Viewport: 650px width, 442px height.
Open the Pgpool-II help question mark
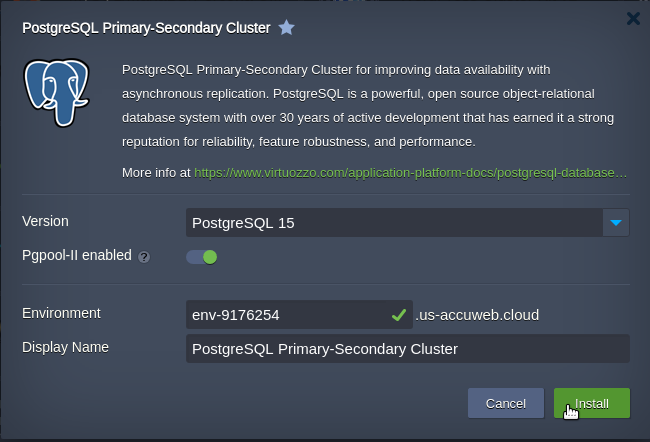coord(144,256)
